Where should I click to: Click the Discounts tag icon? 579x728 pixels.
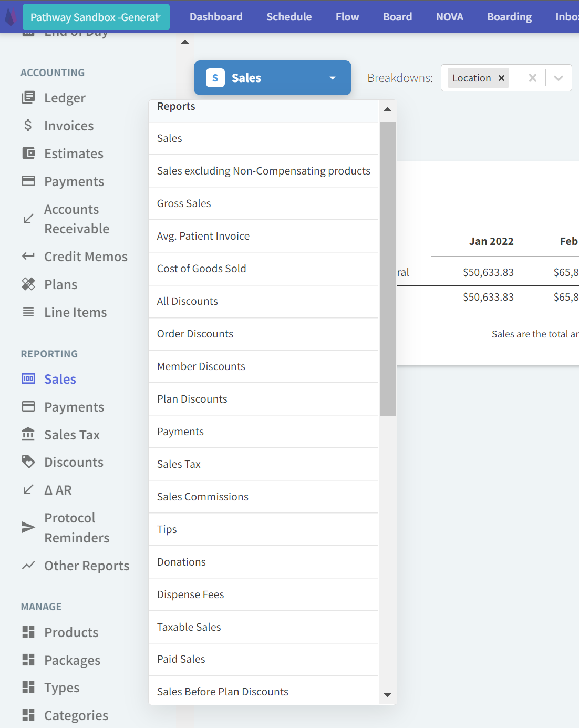(x=28, y=462)
